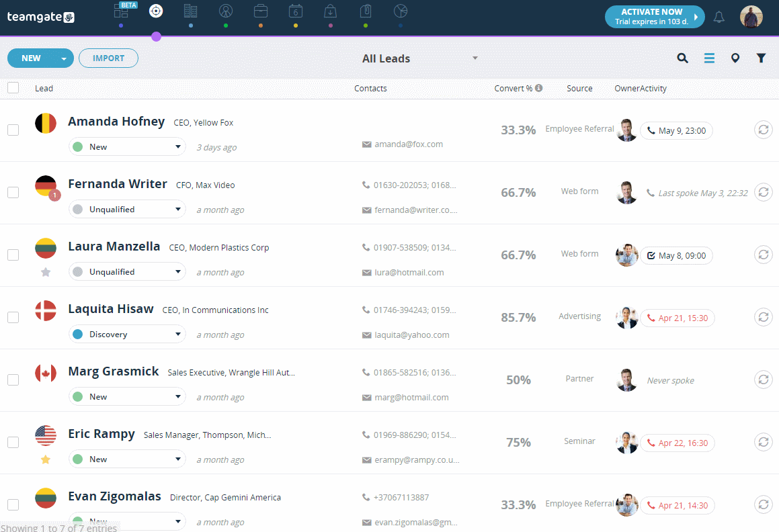This screenshot has width=779, height=532.
Task: Click Amanda Hofney's email envelope icon
Action: coord(366,144)
